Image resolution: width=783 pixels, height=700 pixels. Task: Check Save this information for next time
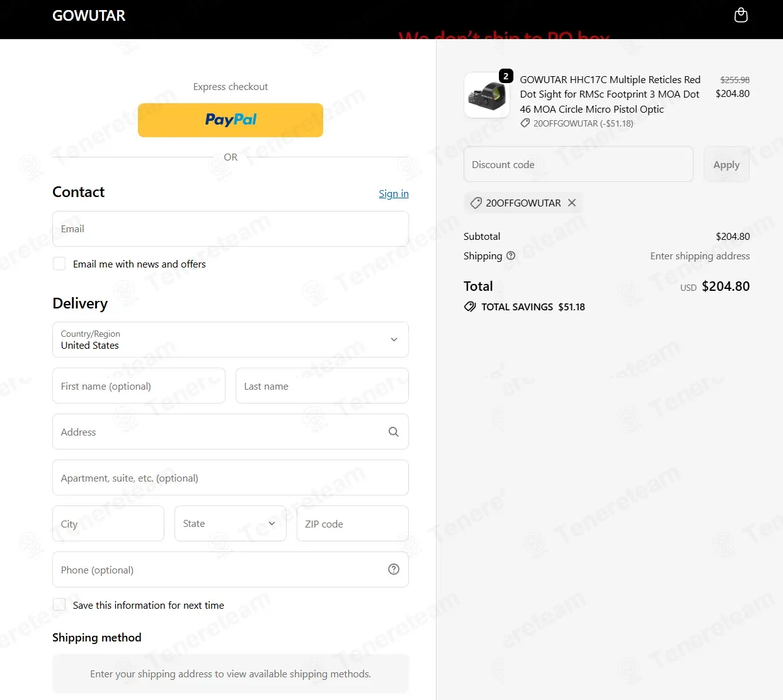point(59,605)
